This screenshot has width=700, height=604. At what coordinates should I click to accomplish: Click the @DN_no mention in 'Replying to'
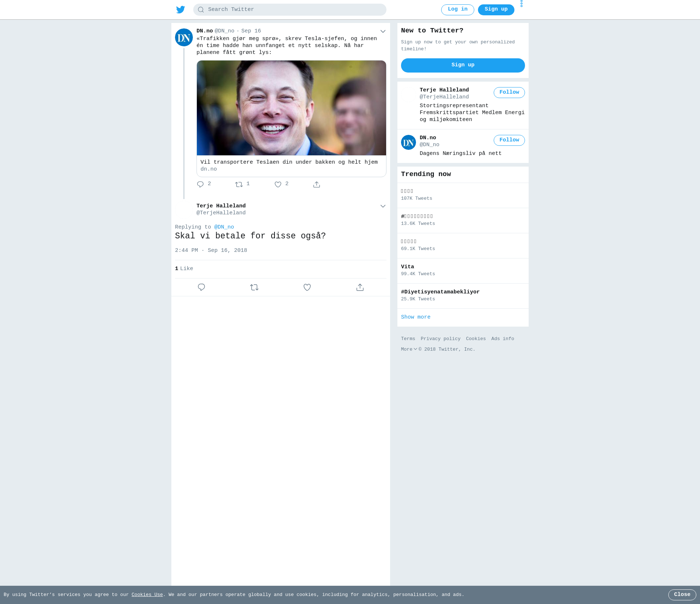224,227
